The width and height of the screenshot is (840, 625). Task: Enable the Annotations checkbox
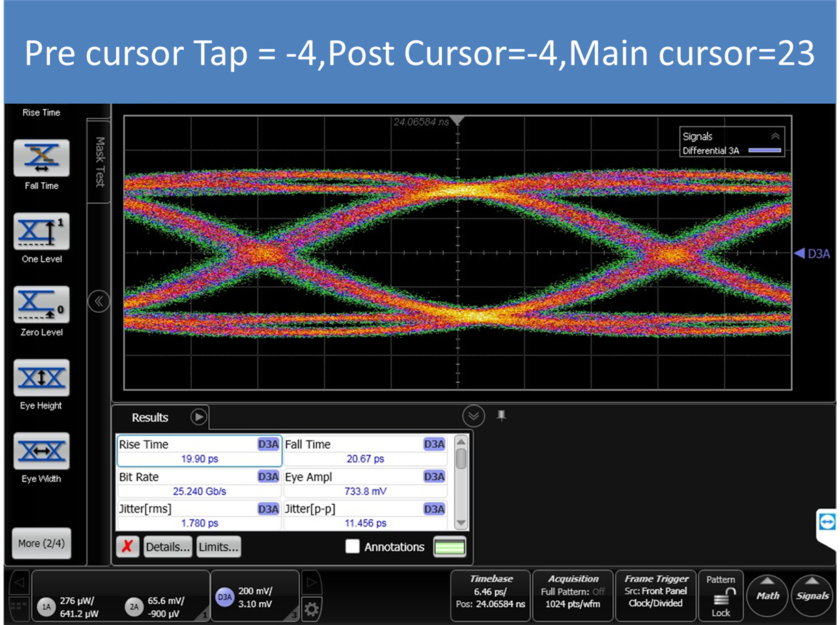pyautogui.click(x=352, y=546)
